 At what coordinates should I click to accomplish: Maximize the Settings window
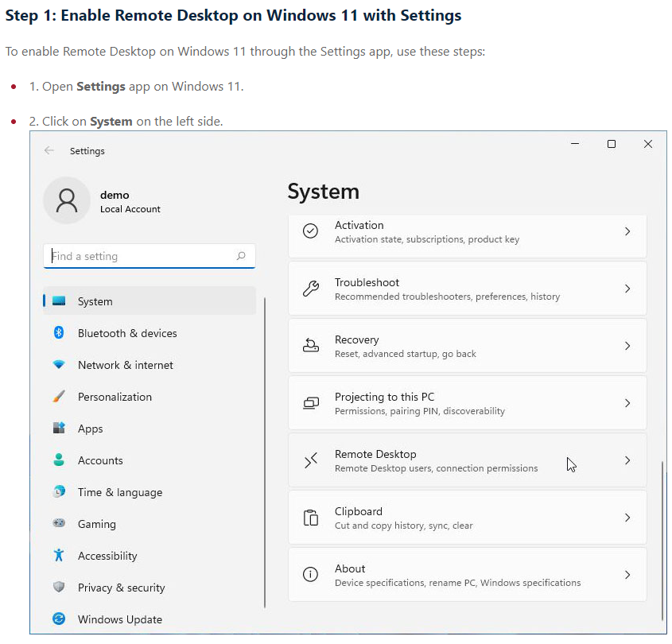(x=612, y=144)
